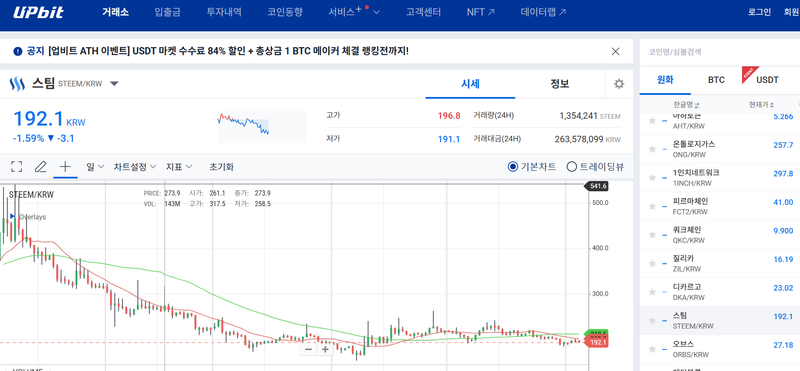The height and width of the screenshot is (371, 800).
Task: Zoom out chart with minus button
Action: (x=308, y=349)
